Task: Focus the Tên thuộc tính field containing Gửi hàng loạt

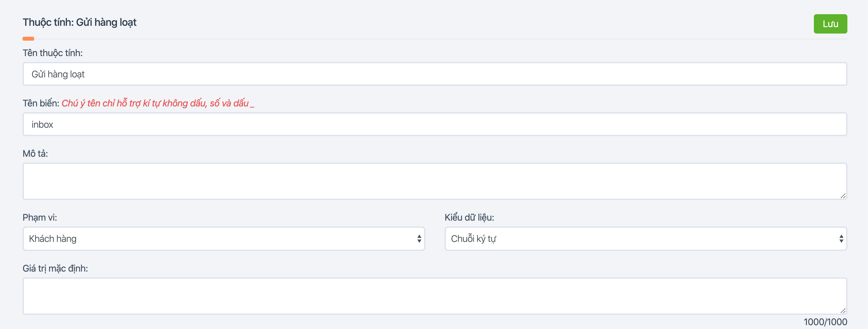Action: [435, 74]
